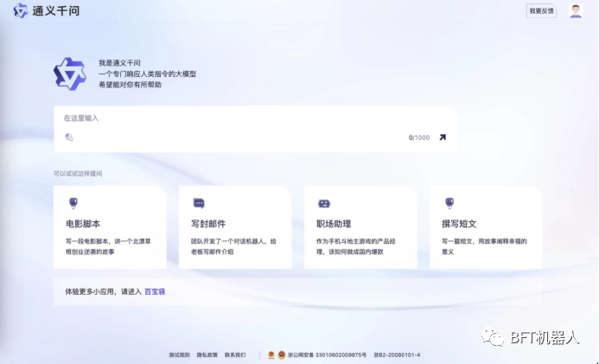Click the large Tongyi Qianwen logo beside the intro text
The image size is (599, 364).
[x=70, y=73]
